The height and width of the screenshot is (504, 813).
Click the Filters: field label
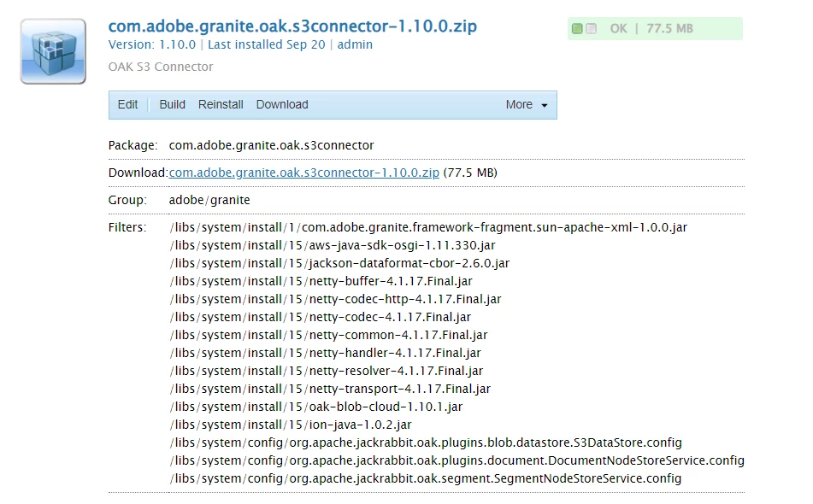[127, 227]
